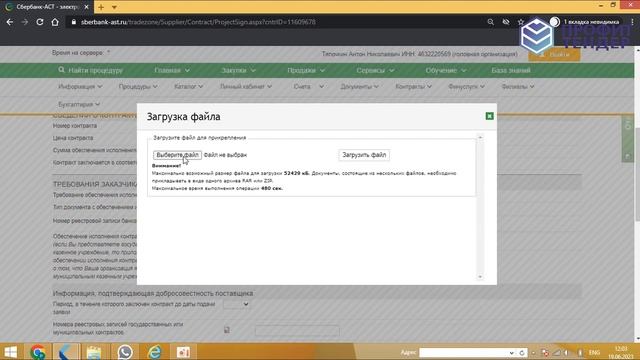640x360 pixels.
Task: Expand the 'Контракты' submenu
Action: click(x=413, y=87)
